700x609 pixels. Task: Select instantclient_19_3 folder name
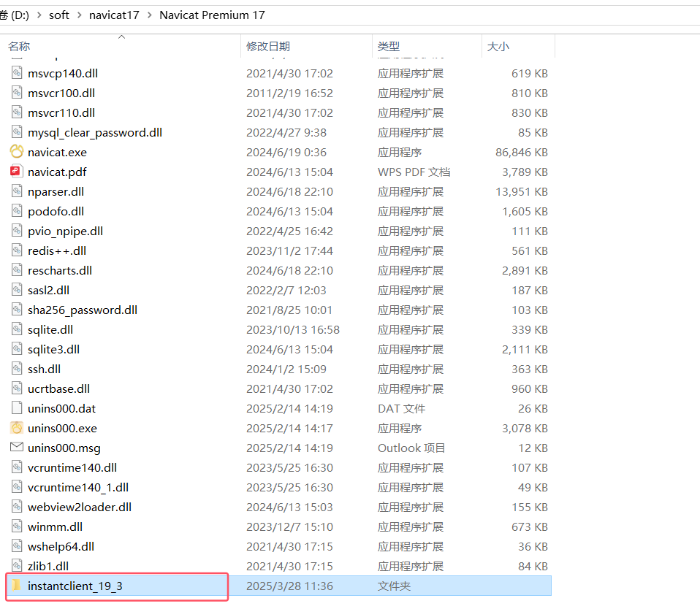pyautogui.click(x=75, y=586)
